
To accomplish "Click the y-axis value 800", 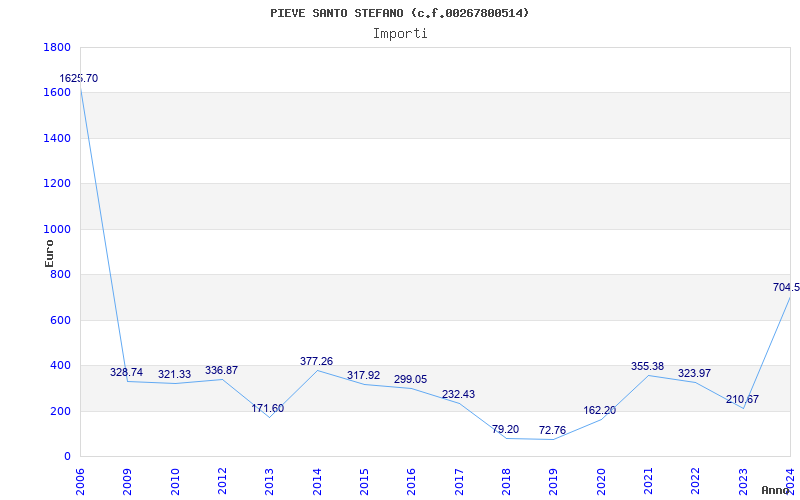I will (60, 275).
